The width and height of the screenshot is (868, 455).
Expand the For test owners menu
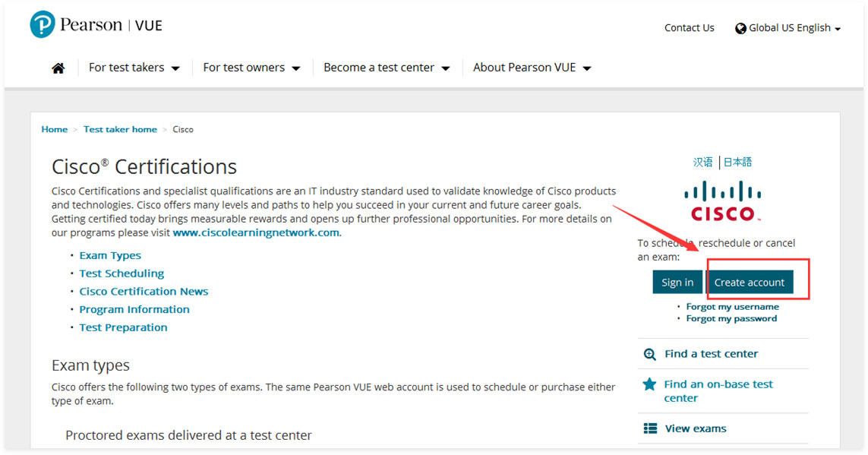[x=251, y=68]
